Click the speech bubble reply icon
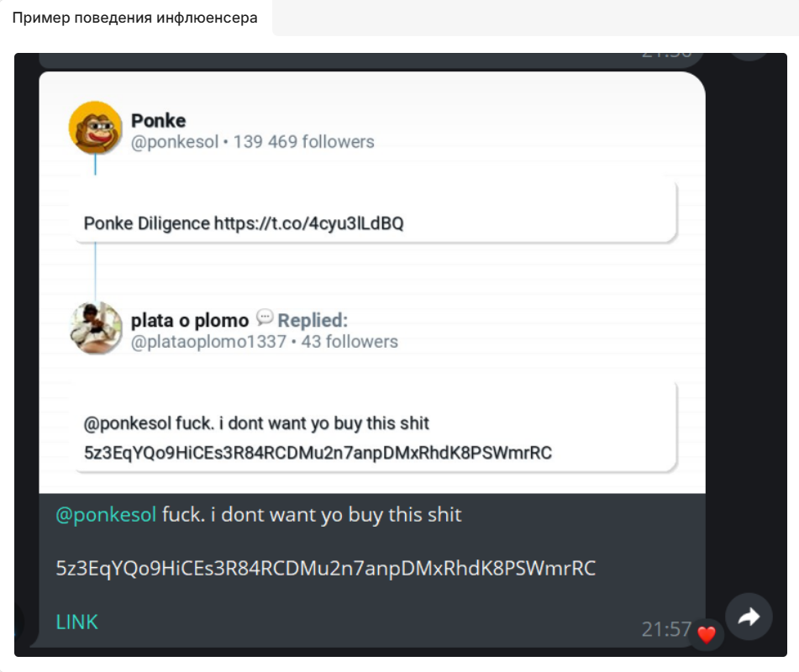799x672 pixels. click(265, 318)
